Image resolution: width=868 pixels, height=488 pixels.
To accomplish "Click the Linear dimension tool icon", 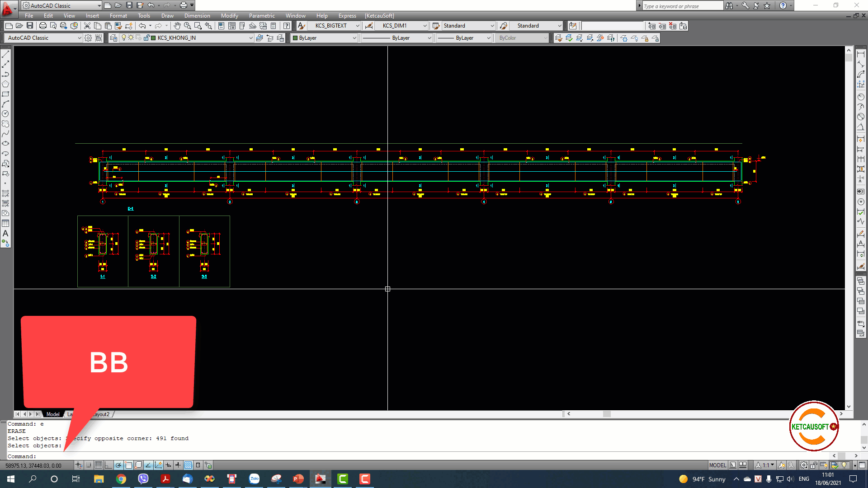I will (861, 54).
